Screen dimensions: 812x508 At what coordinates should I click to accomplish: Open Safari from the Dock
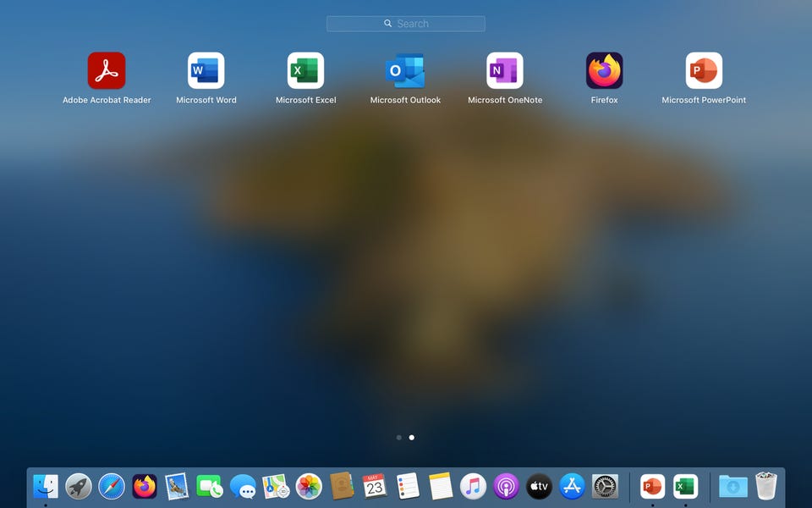112,487
